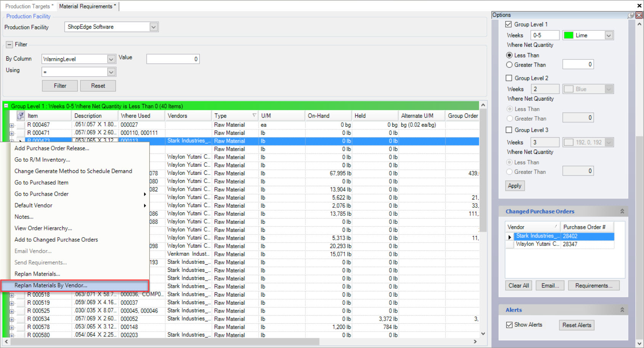Sort by the On-Hand column header
The height and width of the screenshot is (348, 644).
(328, 116)
